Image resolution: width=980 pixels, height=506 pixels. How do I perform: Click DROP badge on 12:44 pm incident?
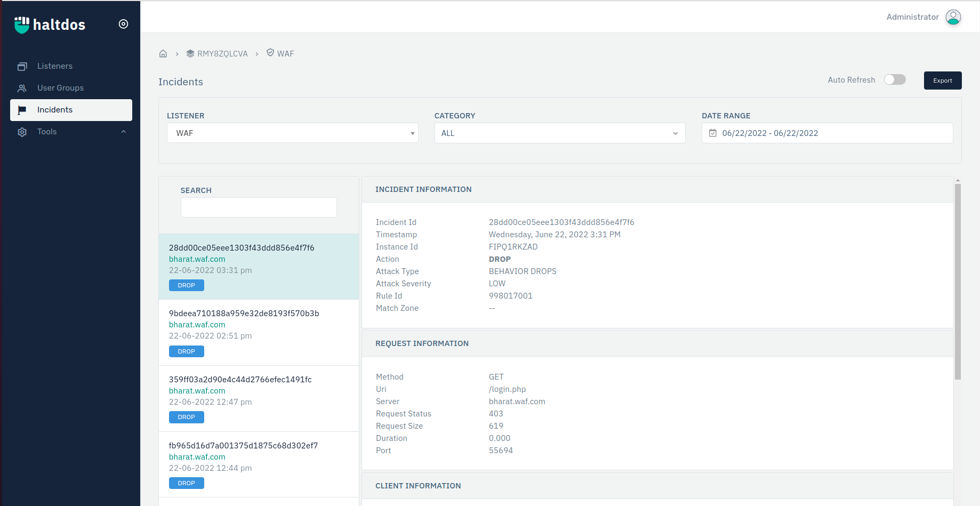[187, 483]
